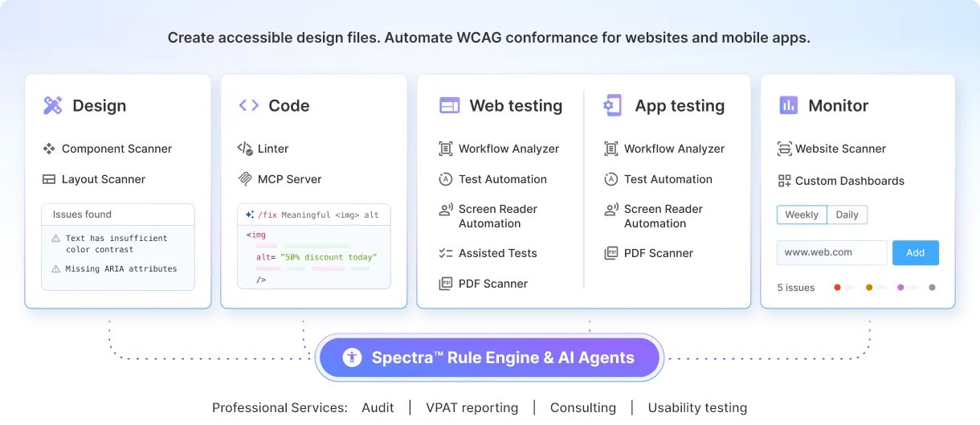Click the alt="50% discount today" code line
Viewport: 980px width, 425px height.
(x=316, y=257)
